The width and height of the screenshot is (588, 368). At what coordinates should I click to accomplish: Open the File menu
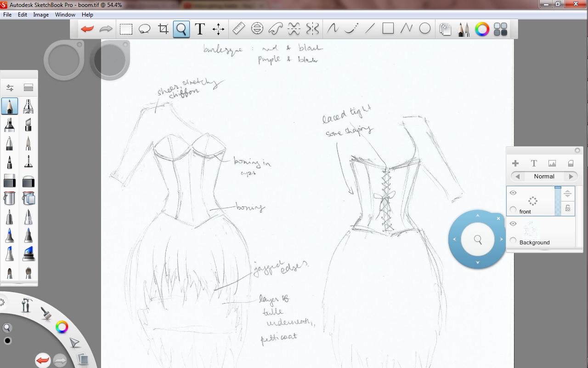pyautogui.click(x=7, y=15)
